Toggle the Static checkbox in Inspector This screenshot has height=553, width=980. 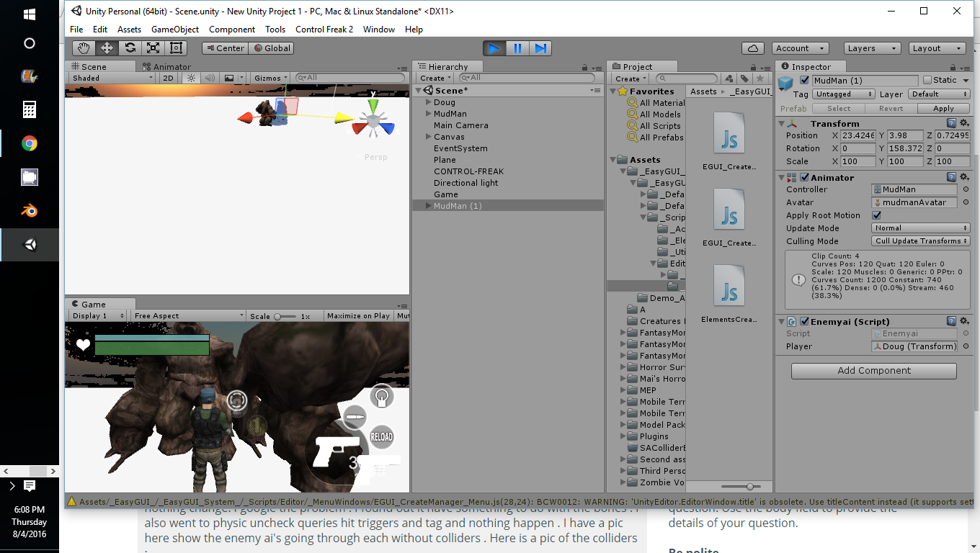927,80
